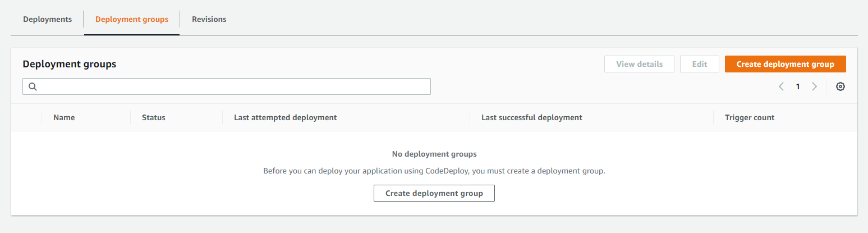Click the orange Create deployment group button

785,64
